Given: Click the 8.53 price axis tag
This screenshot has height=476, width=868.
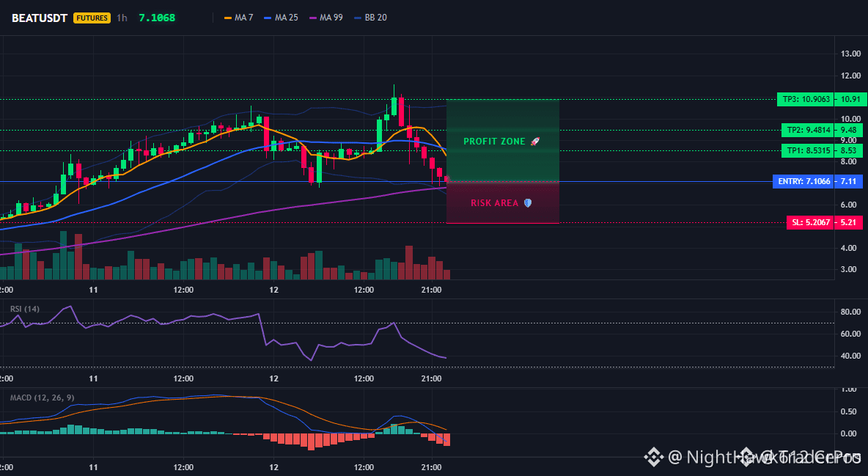Looking at the screenshot, I should [848, 150].
